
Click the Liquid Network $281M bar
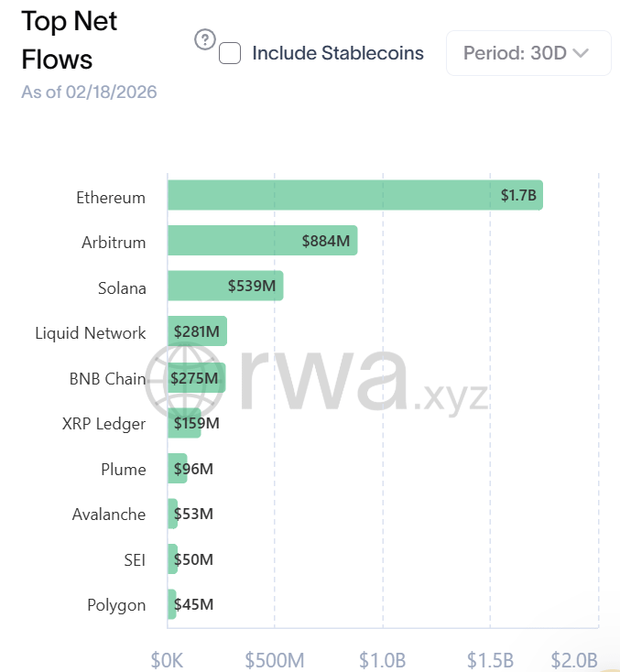click(197, 331)
